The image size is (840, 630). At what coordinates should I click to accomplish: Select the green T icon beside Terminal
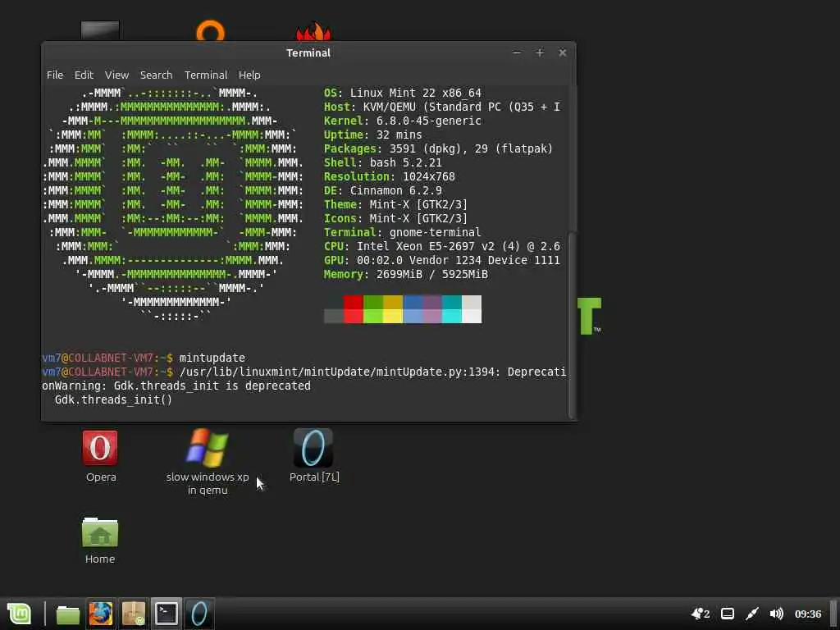point(589,316)
